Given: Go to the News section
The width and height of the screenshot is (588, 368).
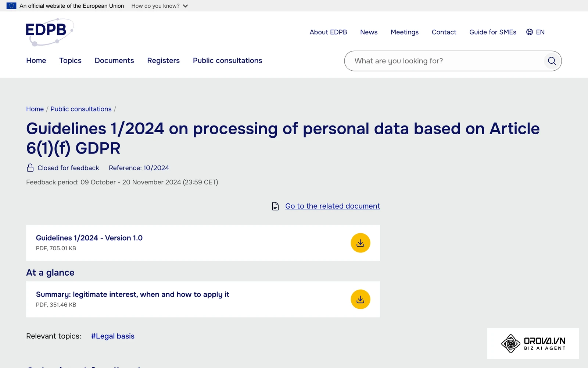Looking at the screenshot, I should (369, 32).
